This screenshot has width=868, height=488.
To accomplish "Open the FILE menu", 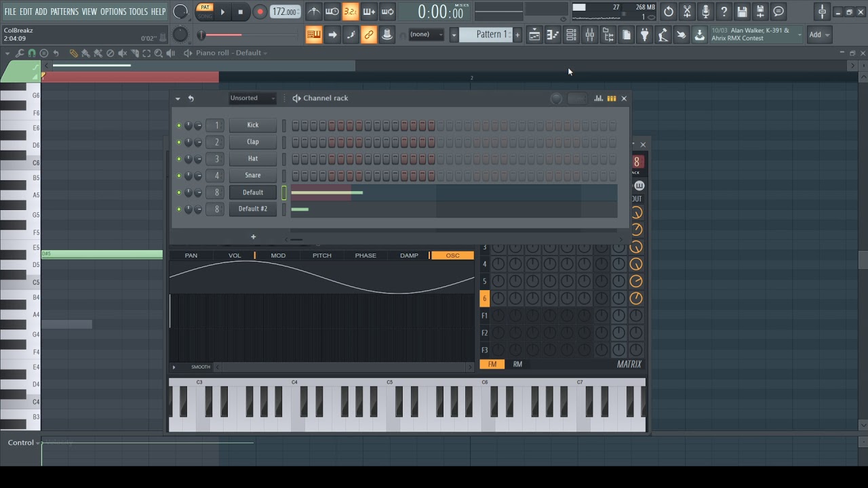I will click(10, 12).
